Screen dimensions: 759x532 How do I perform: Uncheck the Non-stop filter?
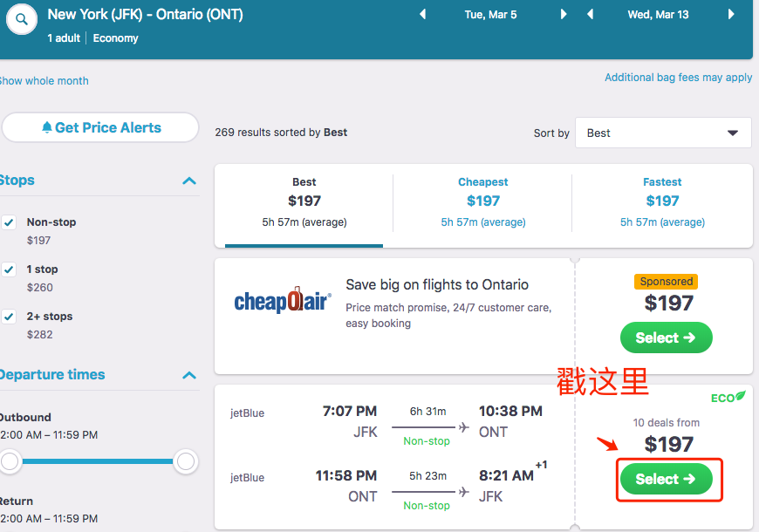pos(10,222)
